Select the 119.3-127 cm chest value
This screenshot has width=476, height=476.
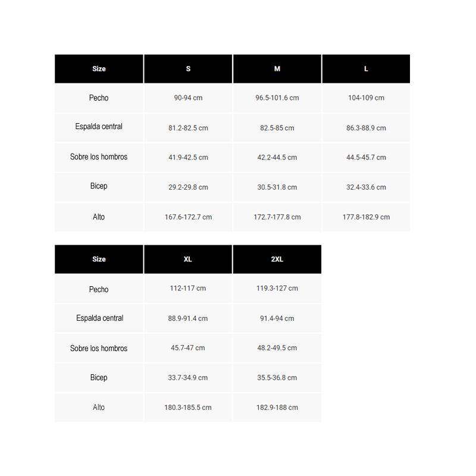pyautogui.click(x=277, y=289)
